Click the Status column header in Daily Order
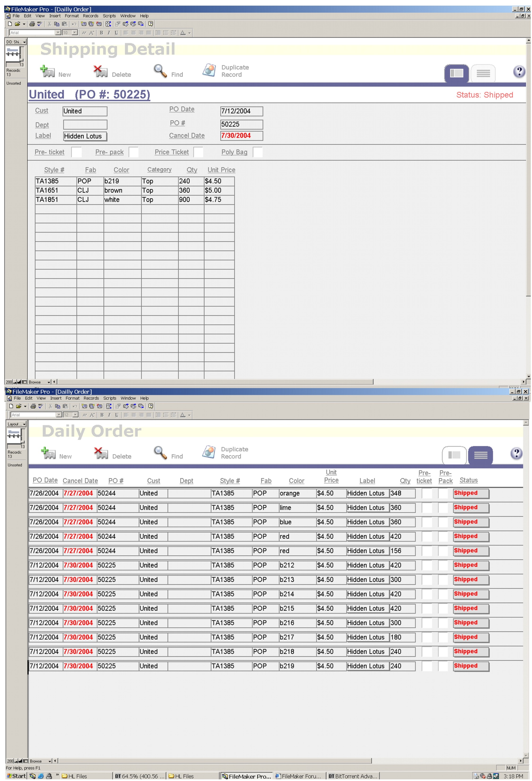 pyautogui.click(x=468, y=480)
